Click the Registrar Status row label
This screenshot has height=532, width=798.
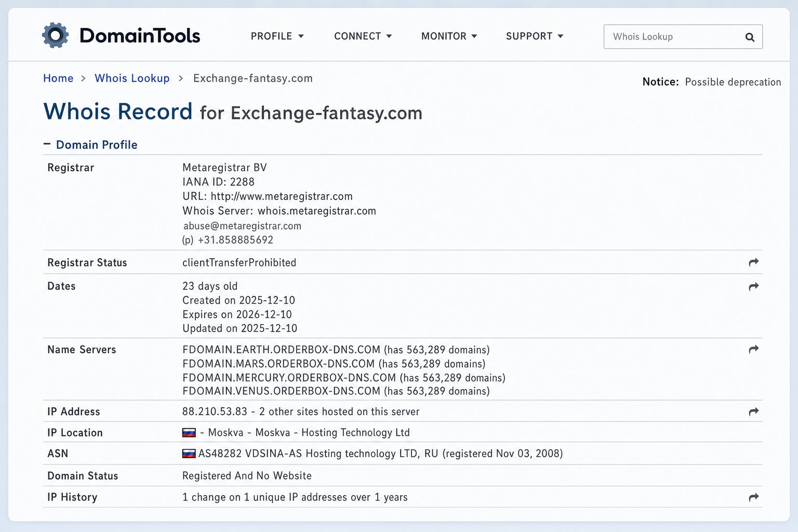coord(87,263)
